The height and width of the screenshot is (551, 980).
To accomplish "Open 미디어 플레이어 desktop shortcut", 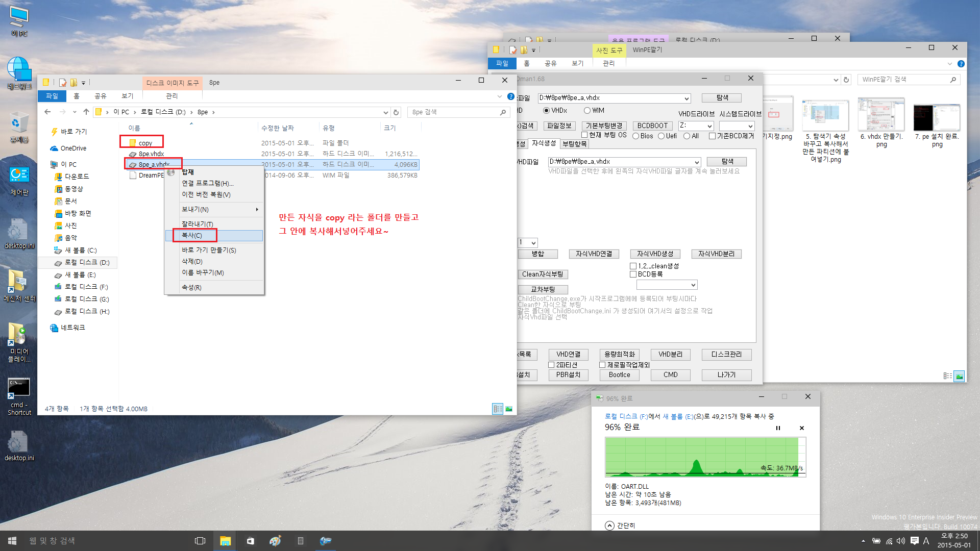I will pyautogui.click(x=19, y=342).
